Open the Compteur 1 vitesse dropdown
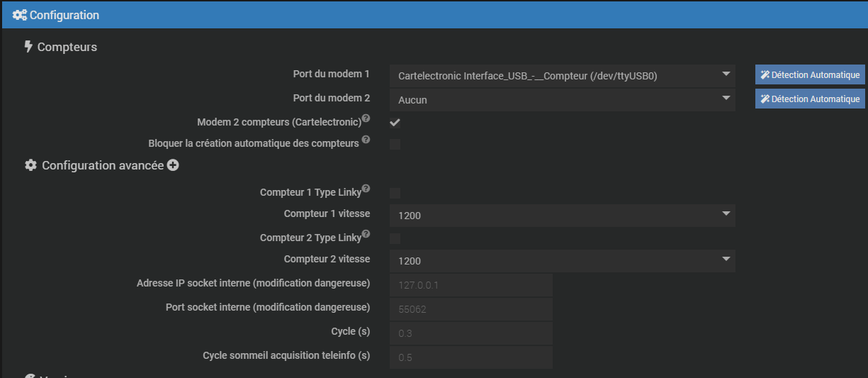 tap(562, 215)
